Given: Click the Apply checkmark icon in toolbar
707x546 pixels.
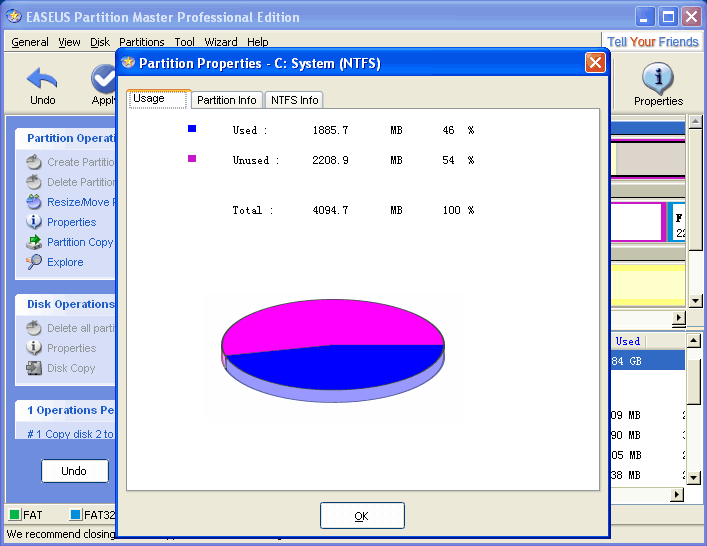Looking at the screenshot, I should (103, 78).
